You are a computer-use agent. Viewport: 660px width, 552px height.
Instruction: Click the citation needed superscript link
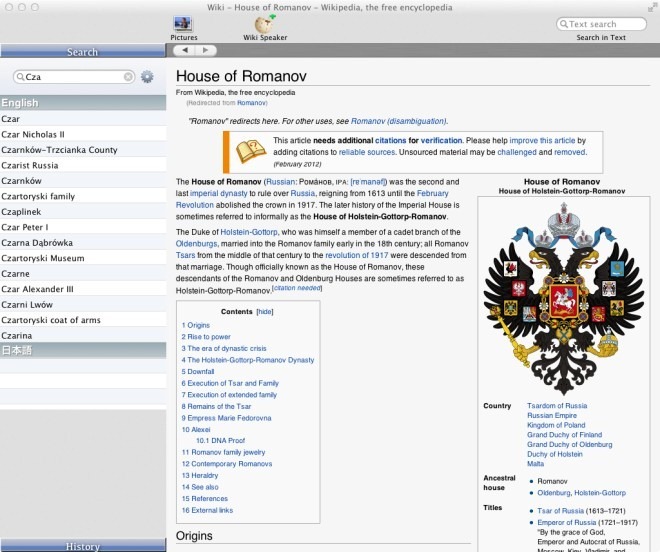pyautogui.click(x=297, y=288)
